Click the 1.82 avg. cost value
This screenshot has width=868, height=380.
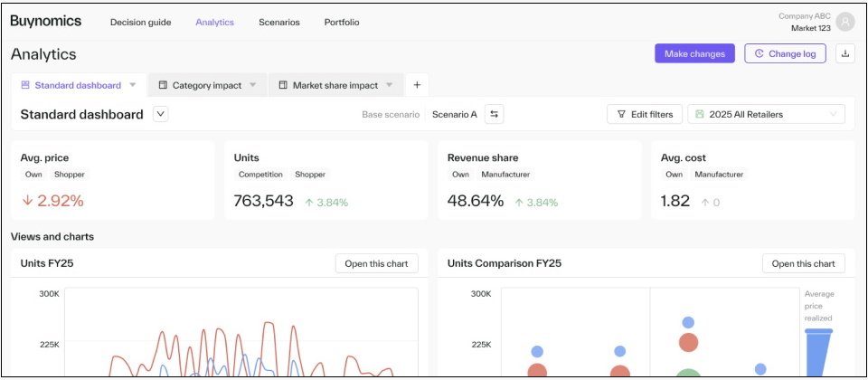675,201
